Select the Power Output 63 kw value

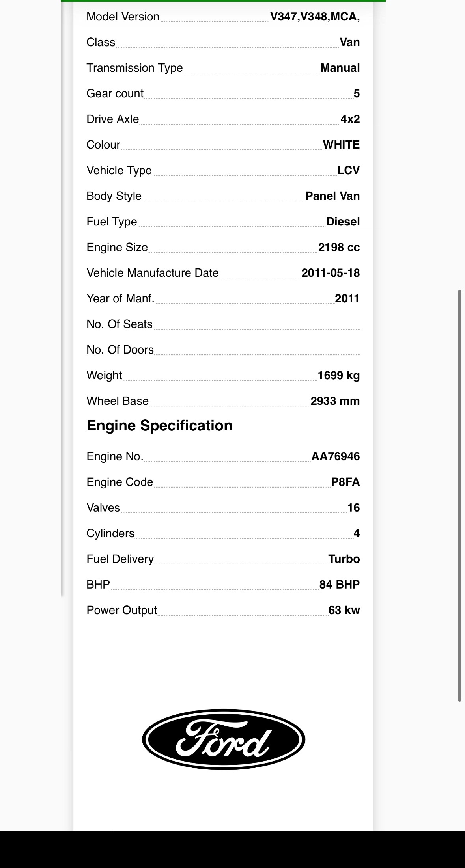pos(344,610)
